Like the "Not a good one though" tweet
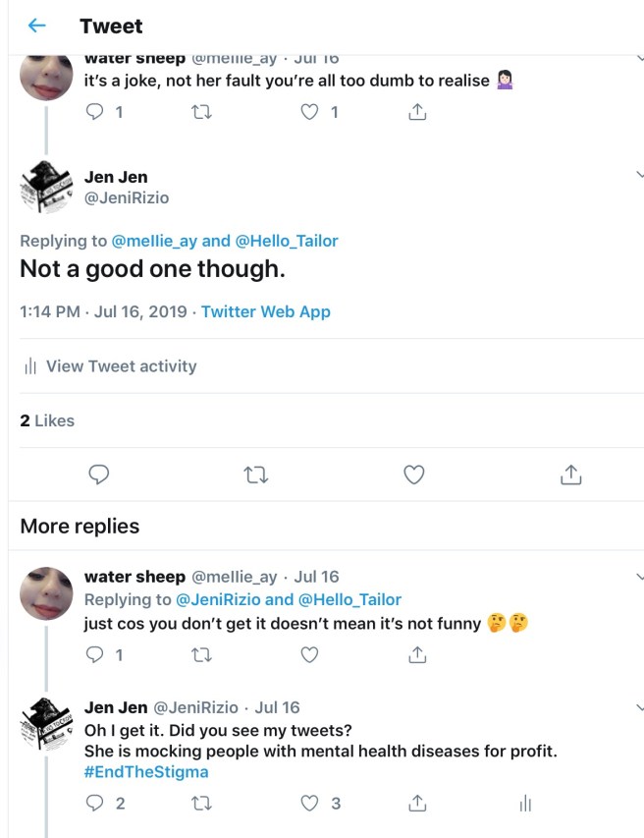 coord(414,475)
